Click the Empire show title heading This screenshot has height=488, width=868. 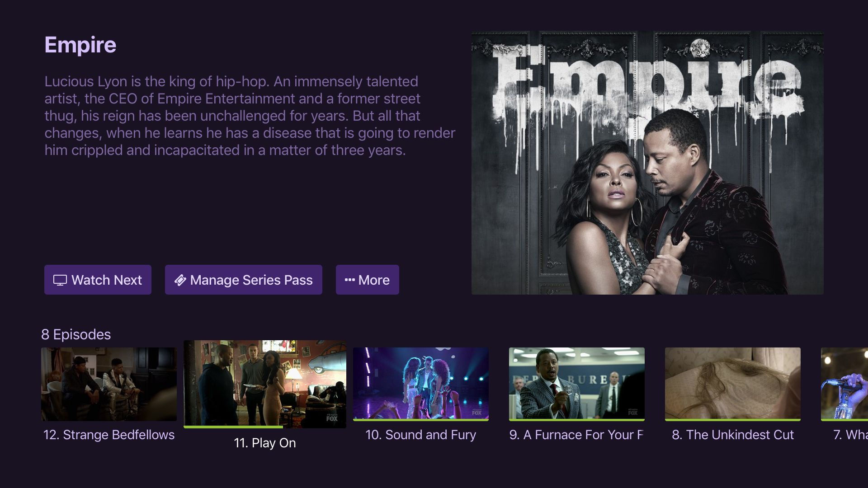(x=80, y=45)
